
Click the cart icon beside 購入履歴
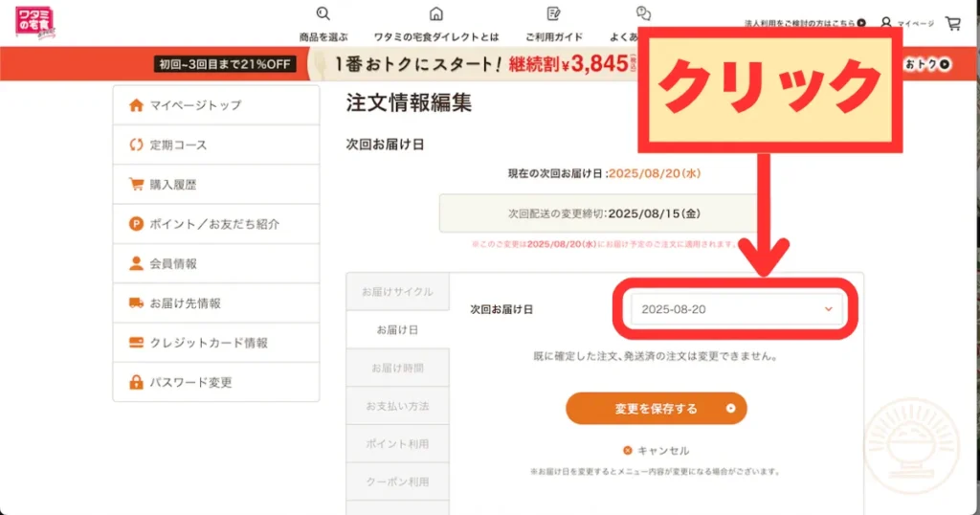point(136,184)
